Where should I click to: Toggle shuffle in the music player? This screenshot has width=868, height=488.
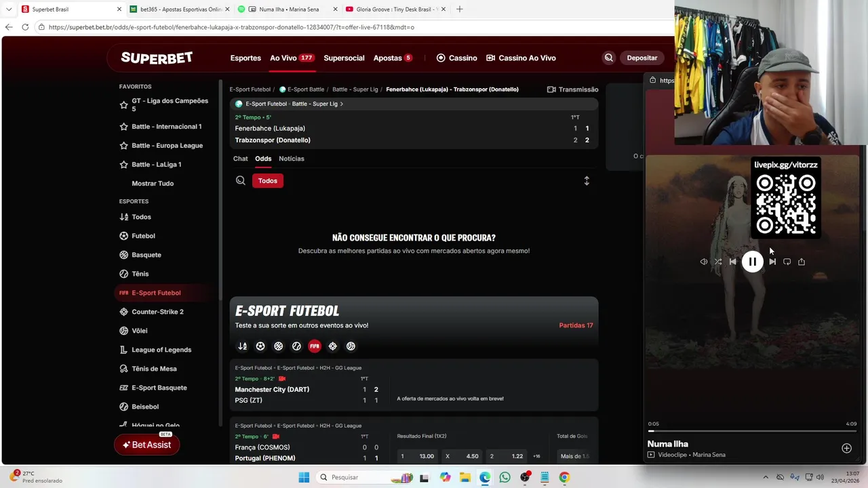point(718,262)
